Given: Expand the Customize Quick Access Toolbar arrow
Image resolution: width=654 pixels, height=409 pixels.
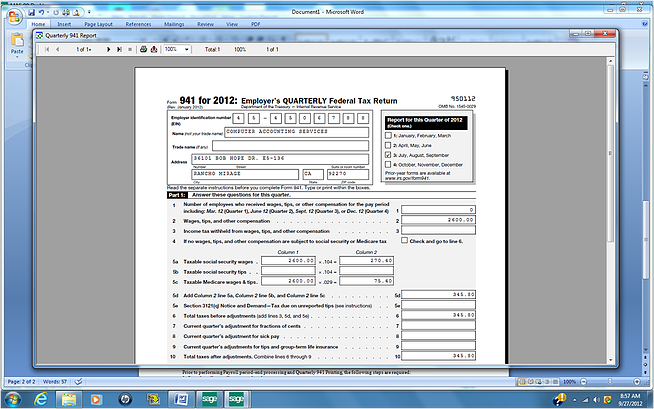Looking at the screenshot, I should click(89, 13).
